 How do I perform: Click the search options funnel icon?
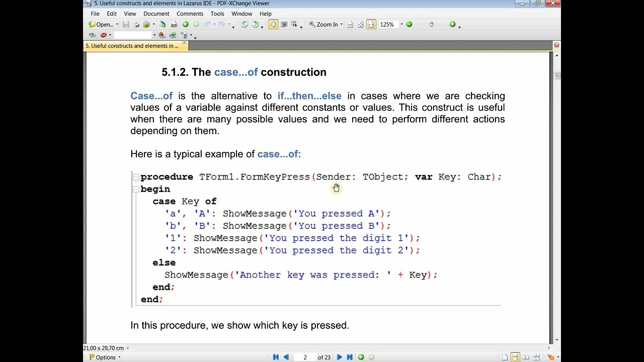pos(184,35)
